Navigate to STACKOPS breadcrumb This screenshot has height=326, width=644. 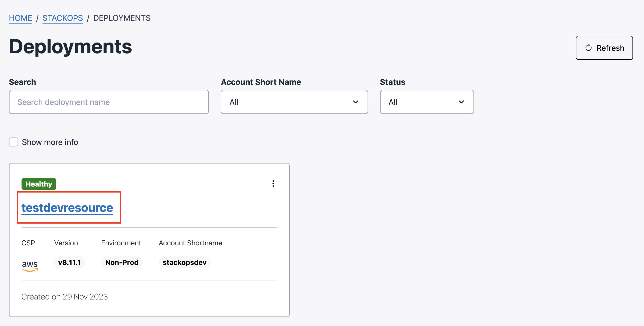pos(63,18)
